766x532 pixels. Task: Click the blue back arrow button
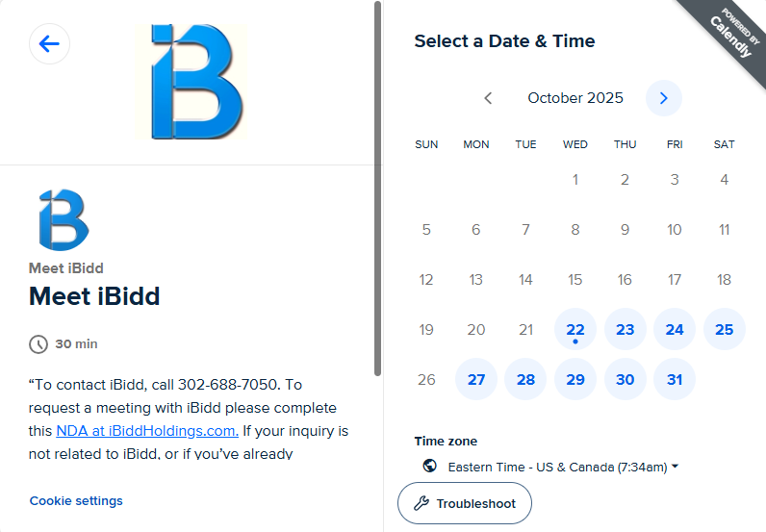[x=49, y=44]
